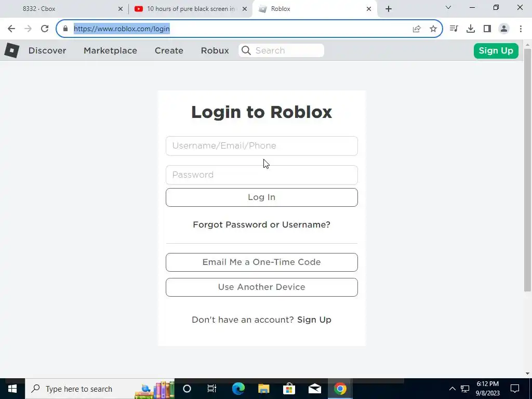The image size is (532, 399).
Task: Open the media control icon in toolbar
Action: pos(454,29)
